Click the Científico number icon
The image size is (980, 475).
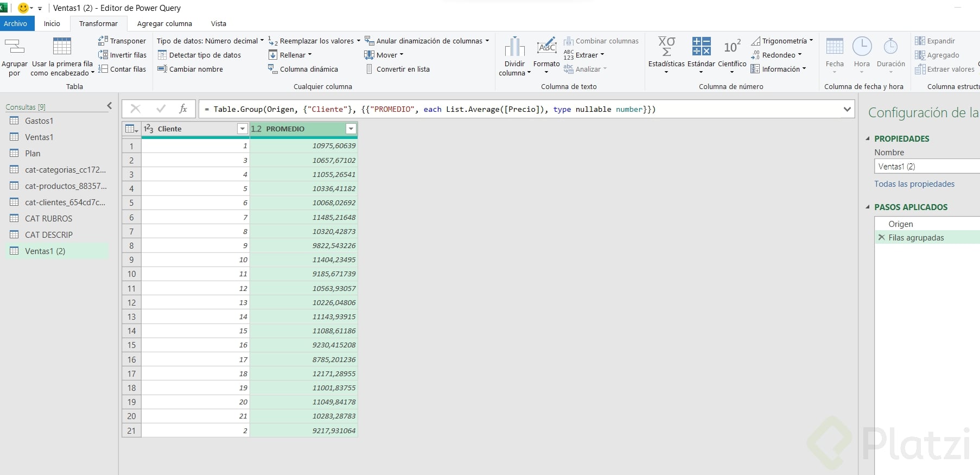(x=732, y=47)
